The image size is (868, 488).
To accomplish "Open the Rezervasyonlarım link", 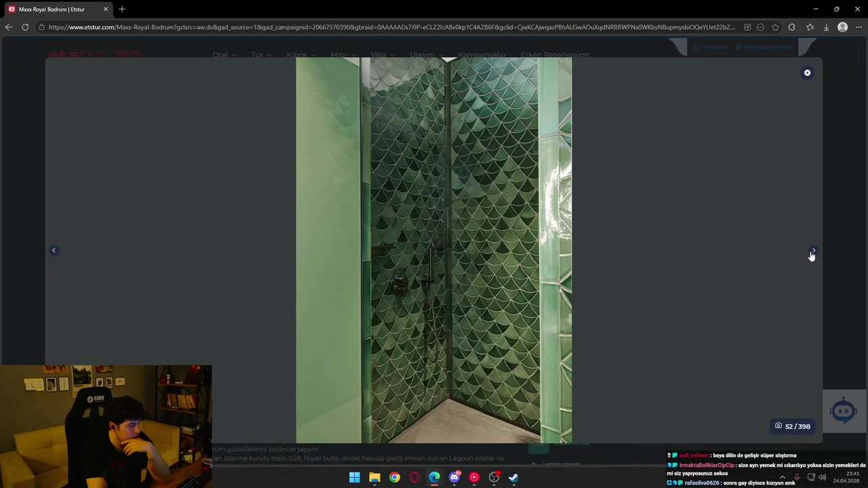I will pos(764,47).
